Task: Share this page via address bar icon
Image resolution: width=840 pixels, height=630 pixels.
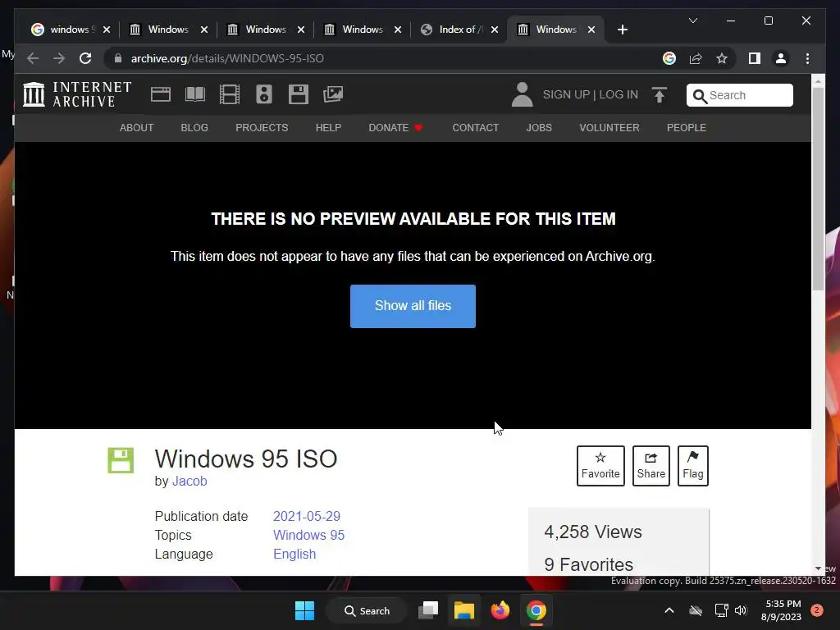Action: (x=696, y=58)
